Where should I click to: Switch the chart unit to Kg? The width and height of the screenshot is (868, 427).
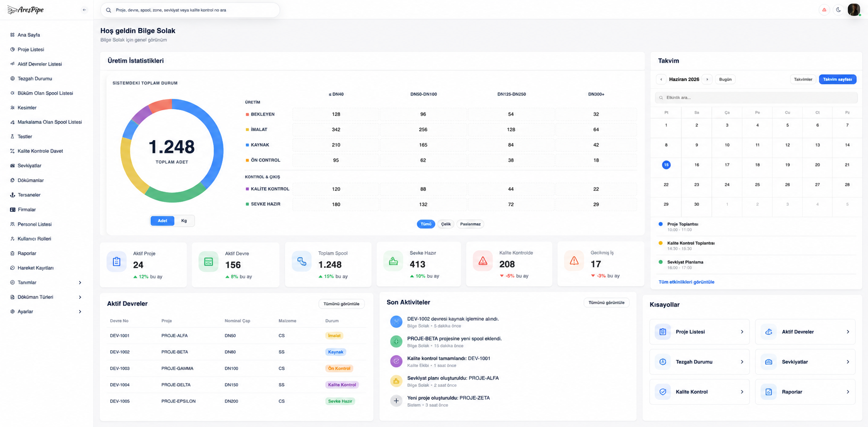point(184,221)
